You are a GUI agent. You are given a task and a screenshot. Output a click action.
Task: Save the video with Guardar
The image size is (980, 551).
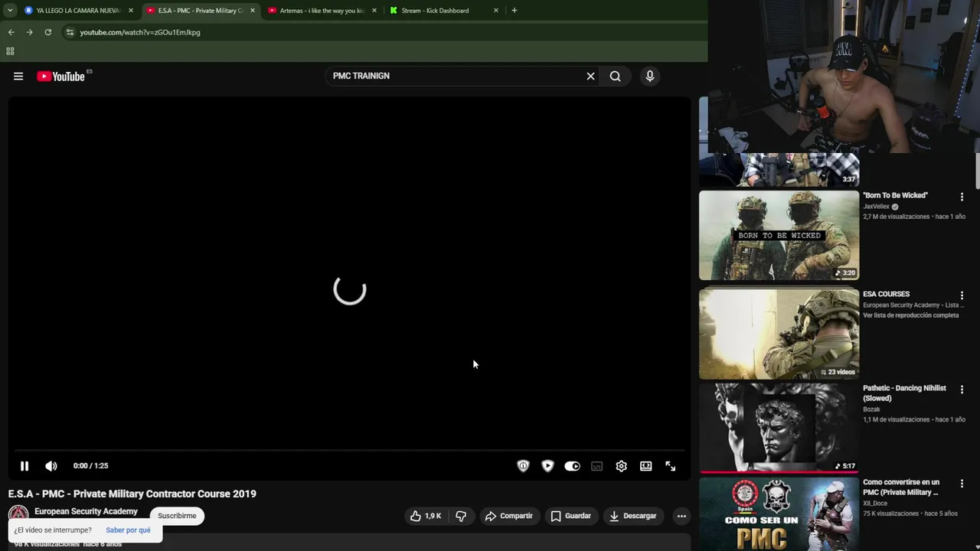(571, 516)
